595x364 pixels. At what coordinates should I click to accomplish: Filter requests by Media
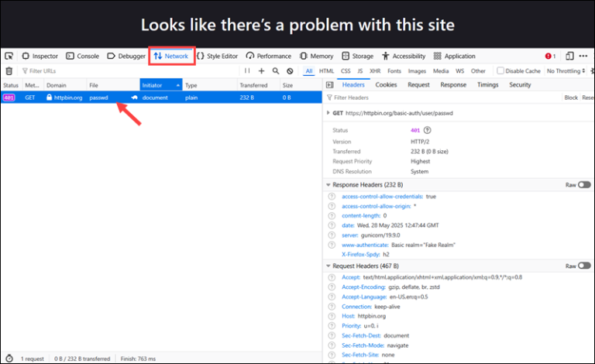(441, 71)
